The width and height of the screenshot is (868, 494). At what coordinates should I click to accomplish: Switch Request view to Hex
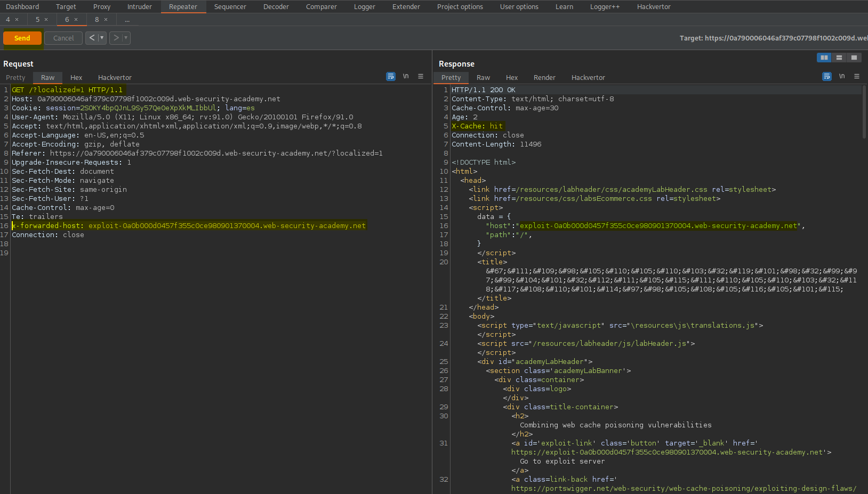pyautogui.click(x=76, y=78)
